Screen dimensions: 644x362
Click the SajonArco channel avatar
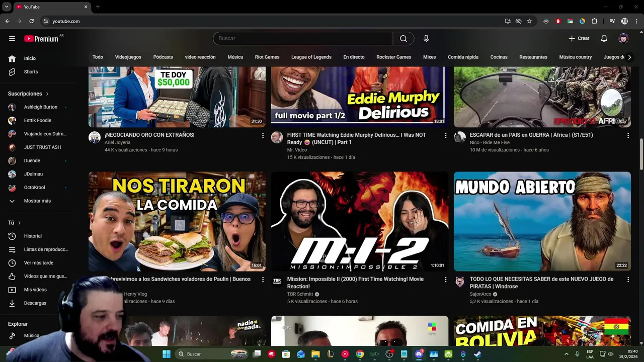point(460,282)
